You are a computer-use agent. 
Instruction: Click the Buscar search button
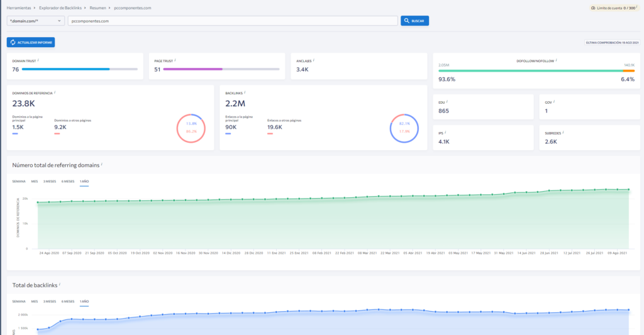tap(415, 21)
